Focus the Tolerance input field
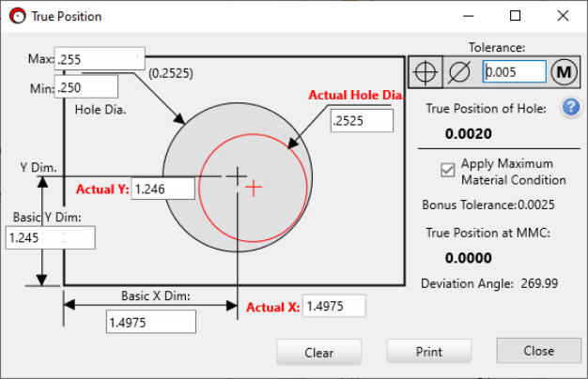This screenshot has width=588, height=379. 514,72
